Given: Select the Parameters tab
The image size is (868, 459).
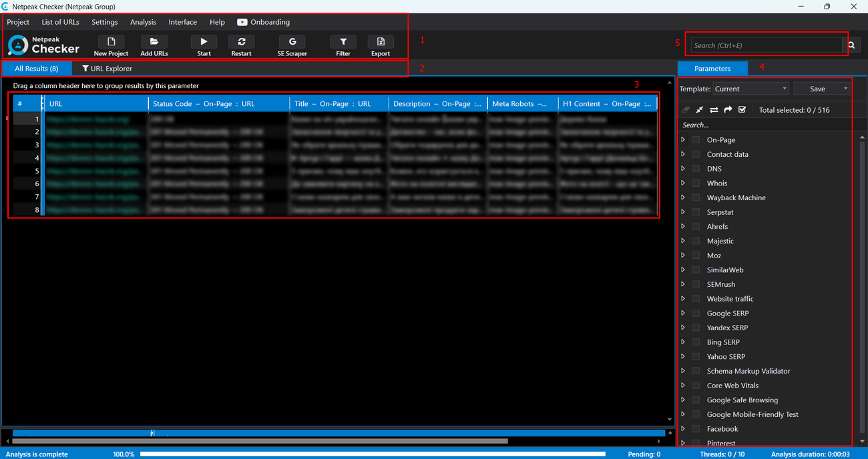Looking at the screenshot, I should pos(712,69).
